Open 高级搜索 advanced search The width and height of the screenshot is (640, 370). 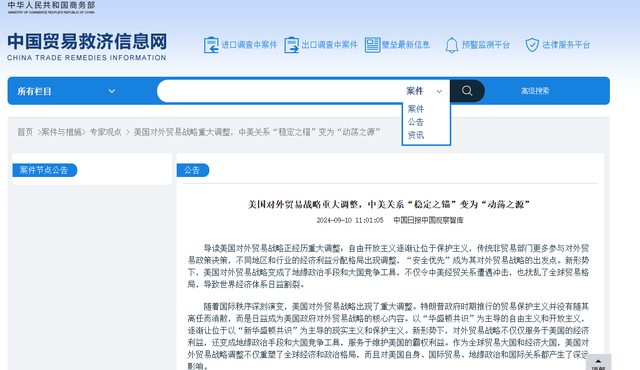coord(535,91)
